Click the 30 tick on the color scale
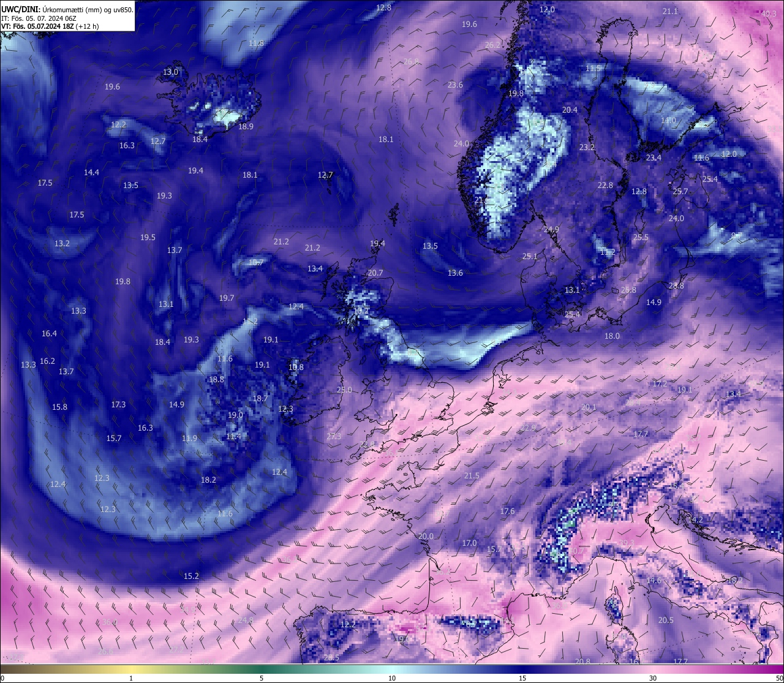The image size is (784, 683). point(653,678)
